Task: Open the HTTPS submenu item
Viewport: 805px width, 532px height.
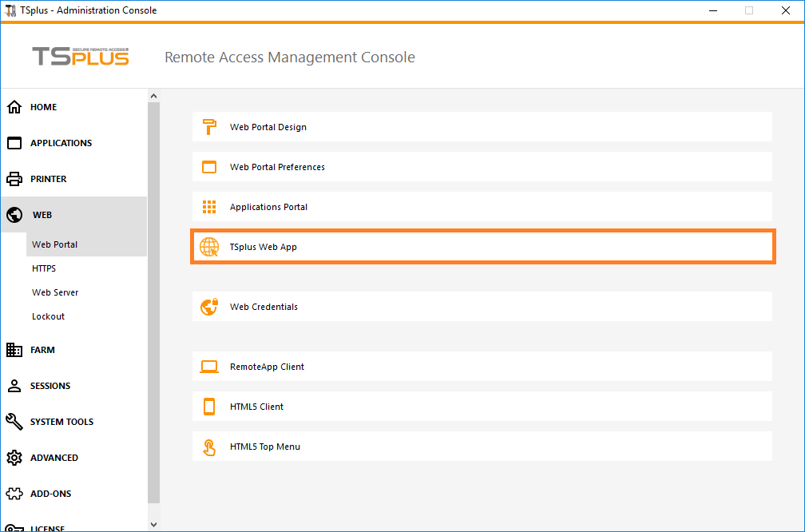Action: (44, 268)
